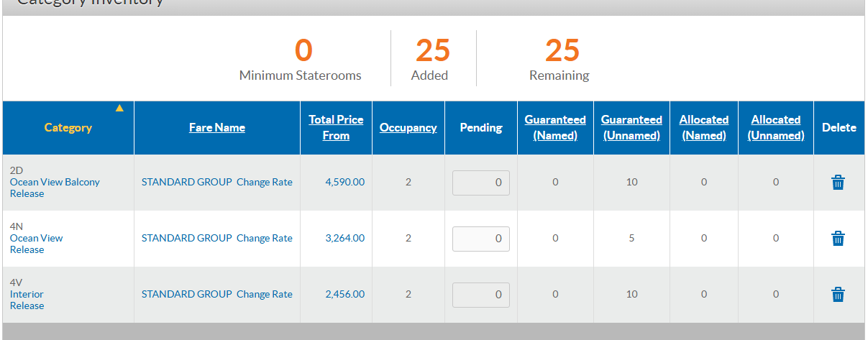
Task: Sort by Guaranteed (Named) column
Action: [555, 127]
